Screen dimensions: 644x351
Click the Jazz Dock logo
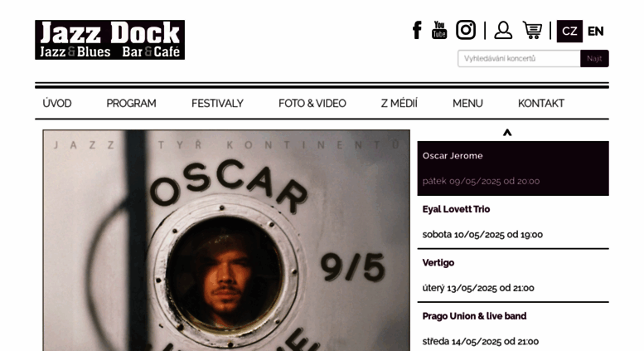tap(109, 40)
